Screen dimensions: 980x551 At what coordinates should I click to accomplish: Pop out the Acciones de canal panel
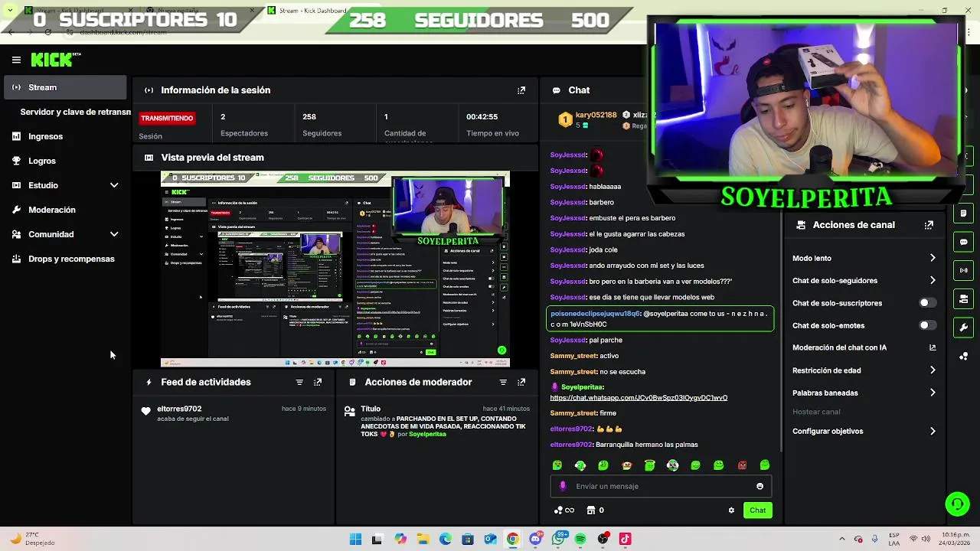click(929, 225)
